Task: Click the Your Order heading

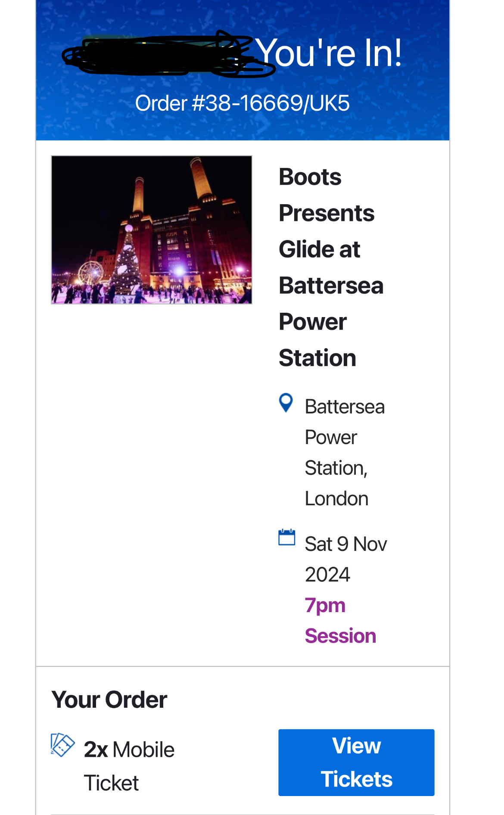Action: 109,699
